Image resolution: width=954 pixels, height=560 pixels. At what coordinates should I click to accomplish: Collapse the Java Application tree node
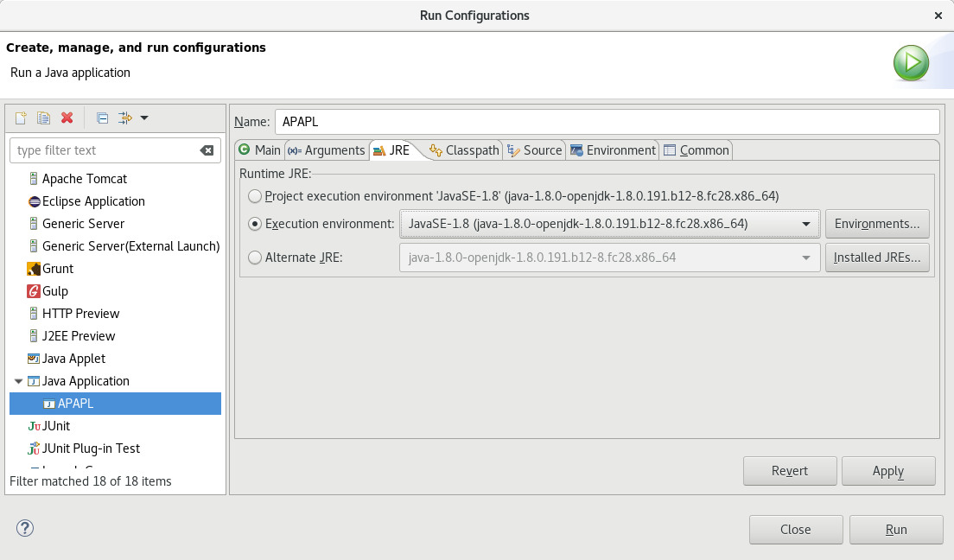click(19, 380)
